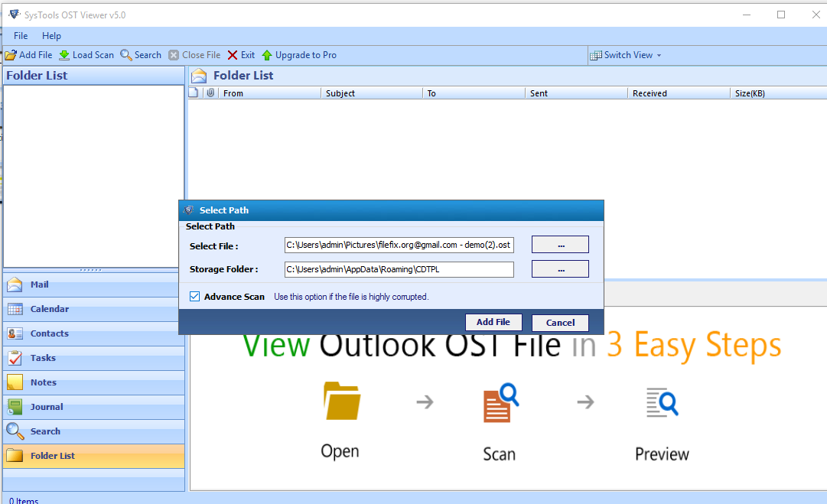Click the Cancel button in dialog
827x504 pixels.
[x=560, y=323]
